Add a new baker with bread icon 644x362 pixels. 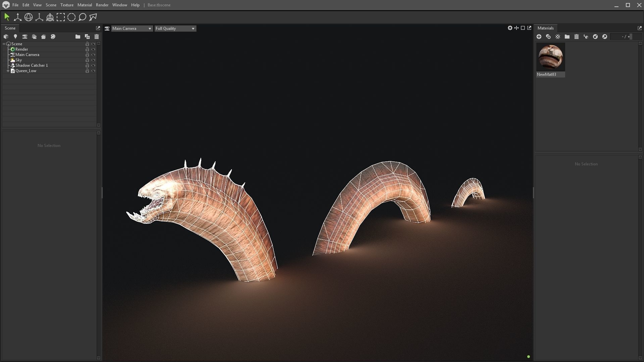44,37
